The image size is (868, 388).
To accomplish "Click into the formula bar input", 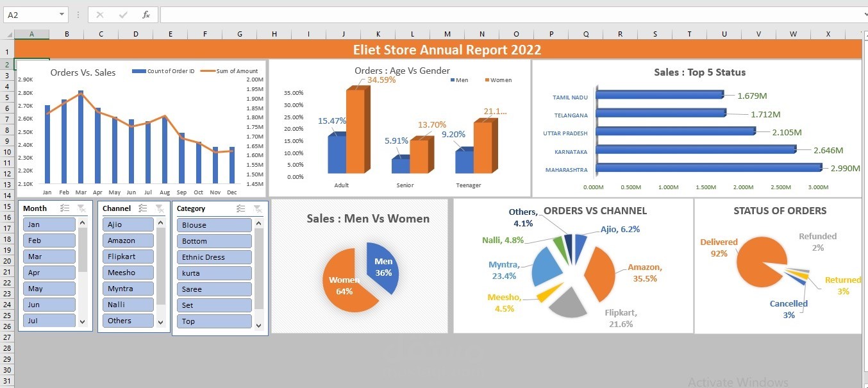I will [512, 15].
